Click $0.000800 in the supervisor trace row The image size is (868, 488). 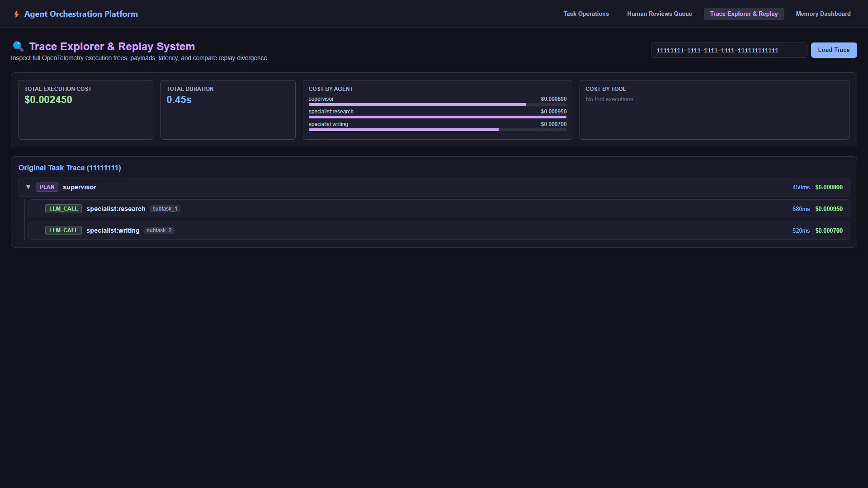click(829, 187)
